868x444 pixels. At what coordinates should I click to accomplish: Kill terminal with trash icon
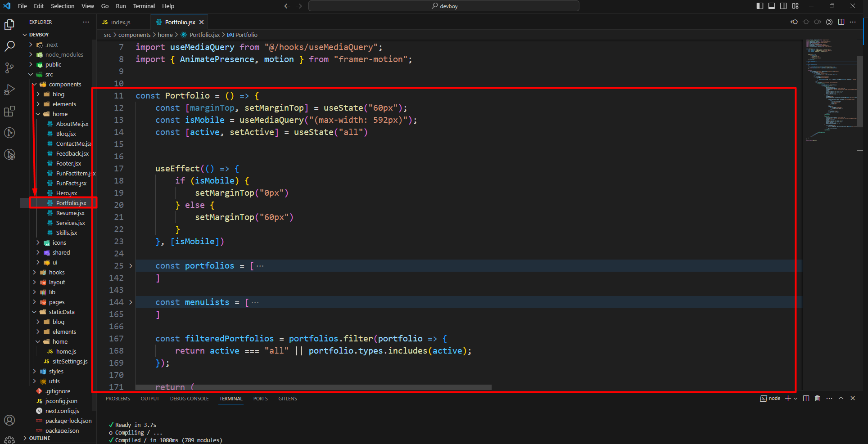(818, 399)
